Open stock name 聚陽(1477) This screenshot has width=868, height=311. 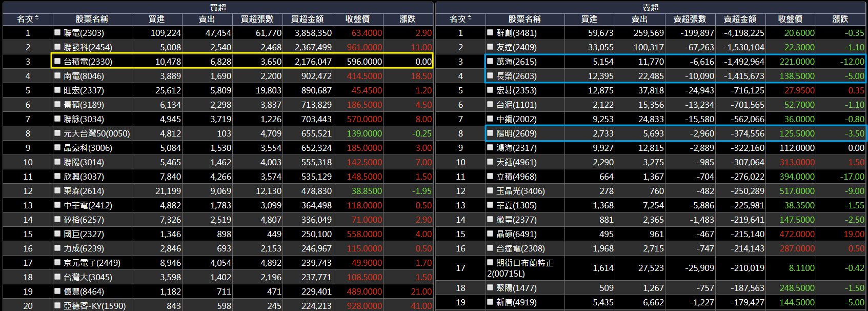point(516,288)
